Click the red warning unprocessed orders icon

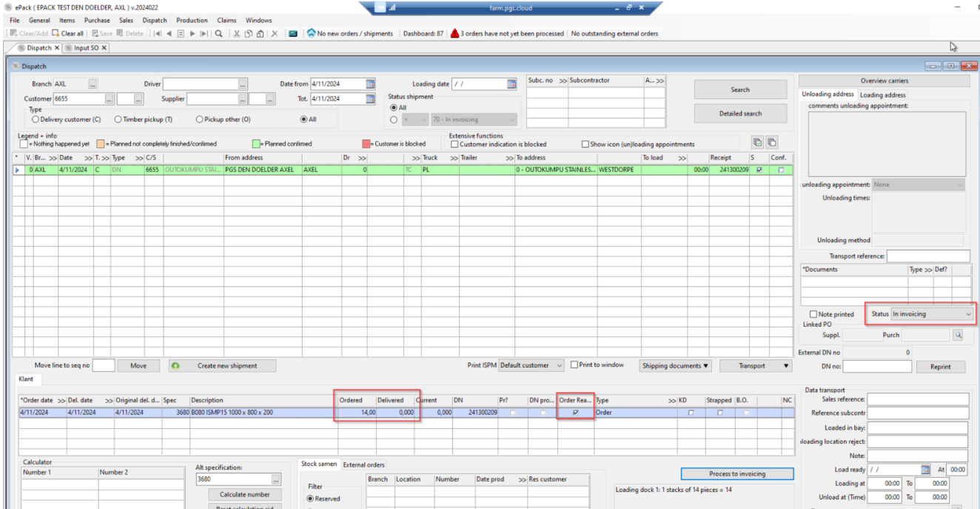pyautogui.click(x=454, y=33)
